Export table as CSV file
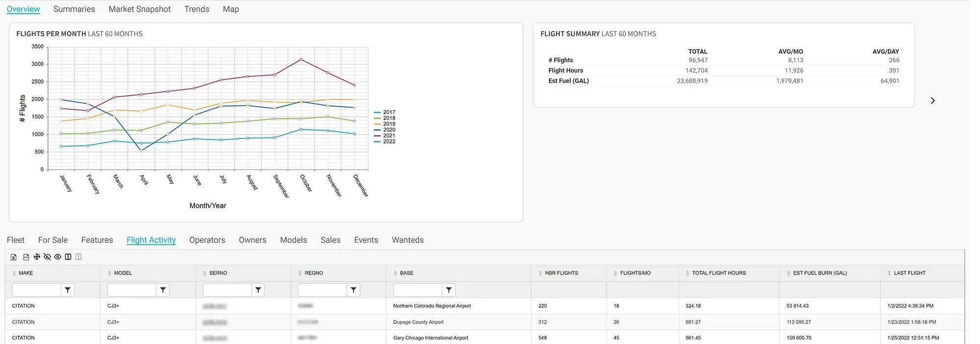The height and width of the screenshot is (344, 980). tap(26, 257)
